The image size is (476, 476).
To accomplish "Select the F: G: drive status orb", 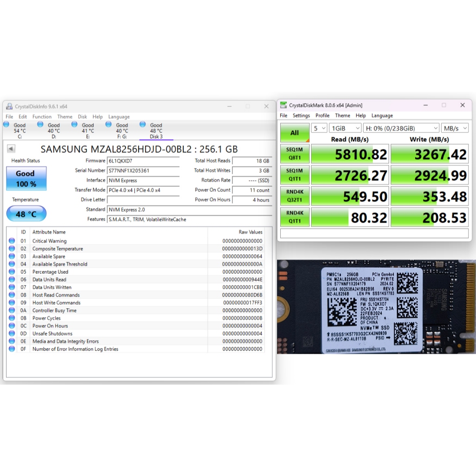I will click(x=109, y=125).
